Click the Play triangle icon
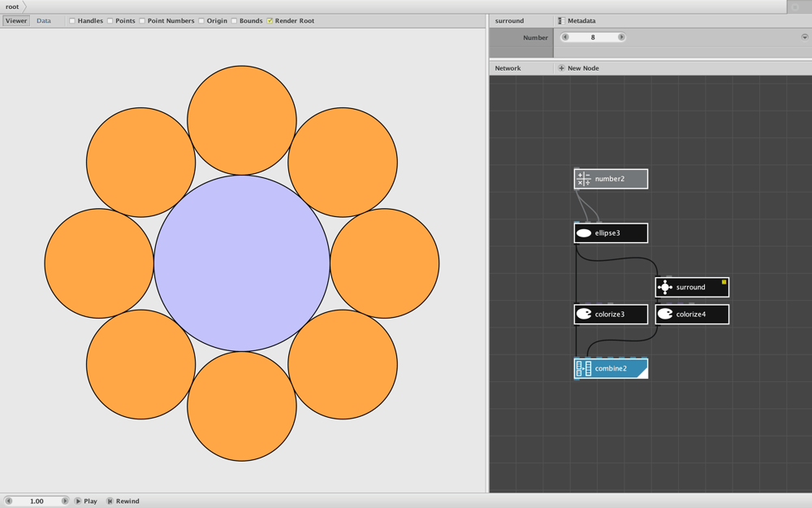812x508 pixels. coord(78,501)
